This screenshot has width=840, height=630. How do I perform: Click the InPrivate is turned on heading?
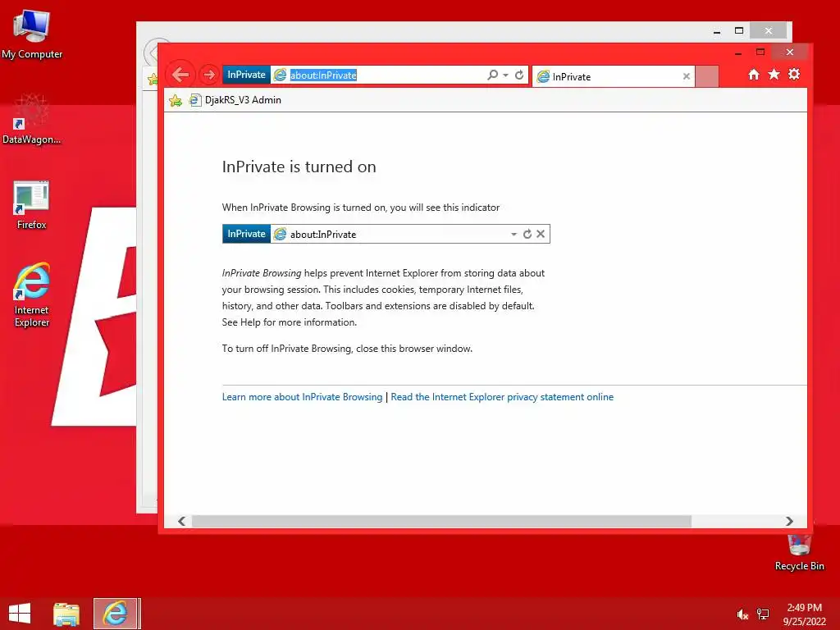coord(299,167)
